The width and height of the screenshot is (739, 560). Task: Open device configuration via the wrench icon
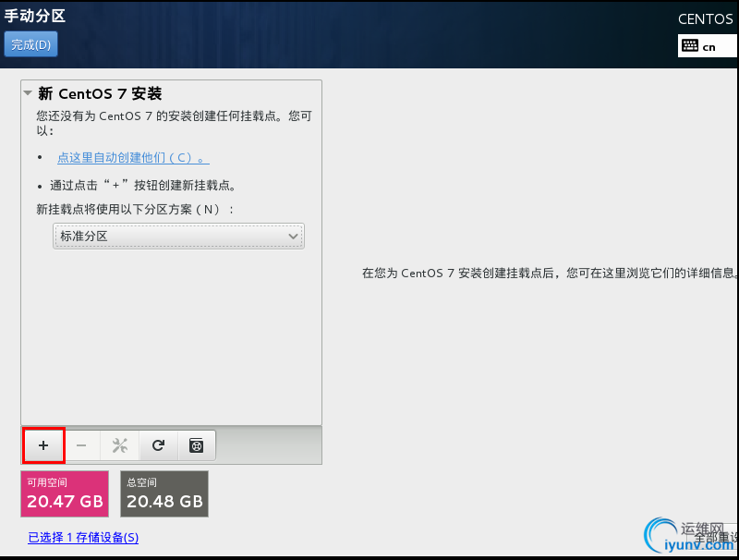[x=119, y=445]
